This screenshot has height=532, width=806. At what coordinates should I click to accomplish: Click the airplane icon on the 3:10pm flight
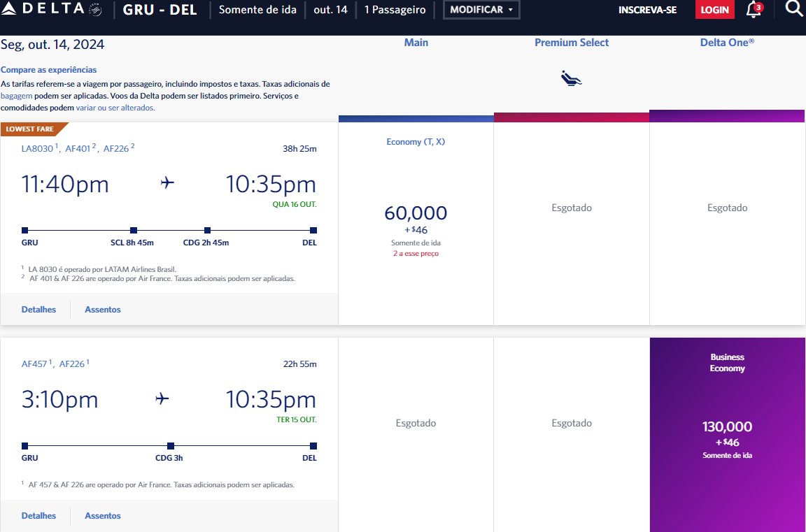(x=162, y=398)
